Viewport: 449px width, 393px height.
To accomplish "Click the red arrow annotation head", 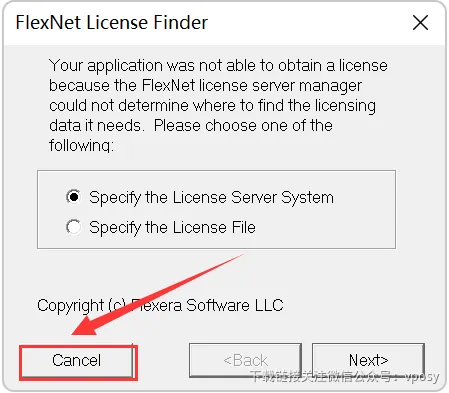I will pos(86,326).
